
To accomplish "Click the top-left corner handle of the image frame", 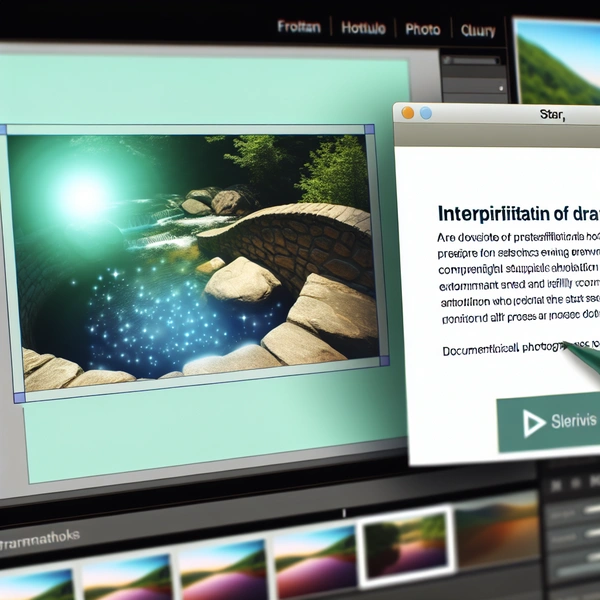I will (x=3, y=130).
